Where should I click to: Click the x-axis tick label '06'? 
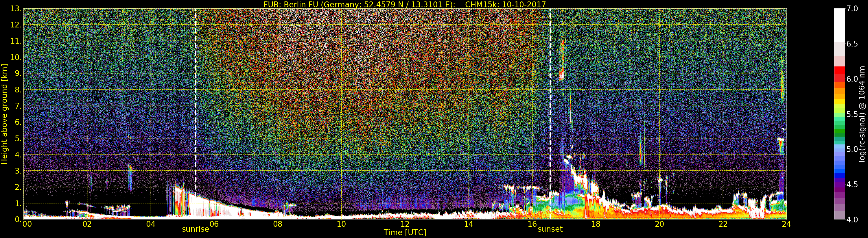214,224
